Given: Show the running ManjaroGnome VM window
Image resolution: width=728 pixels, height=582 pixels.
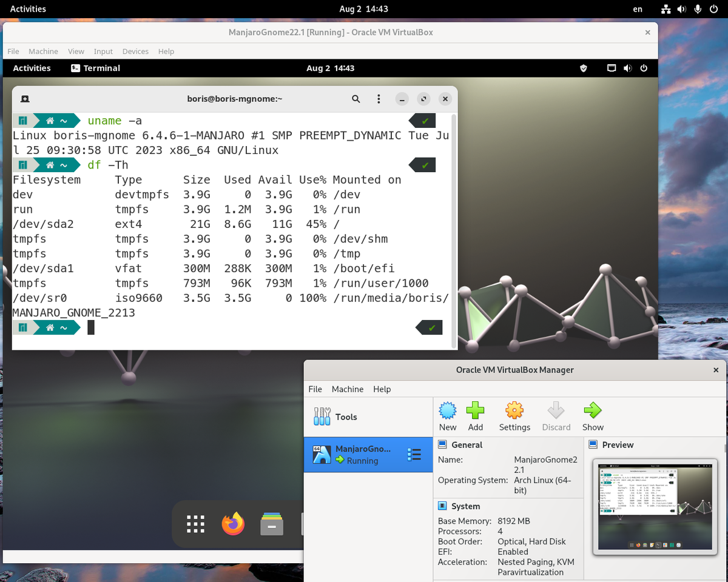Looking at the screenshot, I should (592, 416).
